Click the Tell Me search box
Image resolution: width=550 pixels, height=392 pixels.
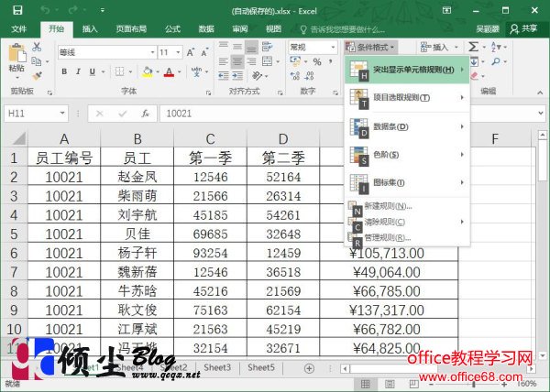[343, 29]
